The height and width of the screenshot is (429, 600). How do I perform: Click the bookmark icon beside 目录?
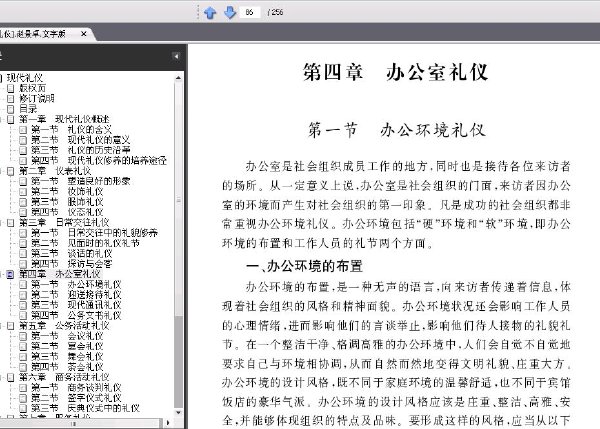point(11,109)
